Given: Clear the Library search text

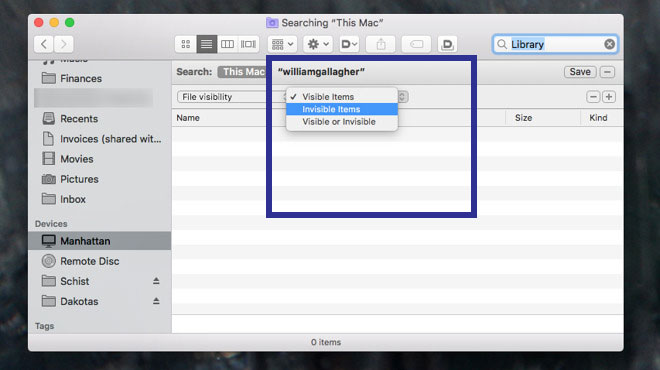Looking at the screenshot, I should coord(609,44).
